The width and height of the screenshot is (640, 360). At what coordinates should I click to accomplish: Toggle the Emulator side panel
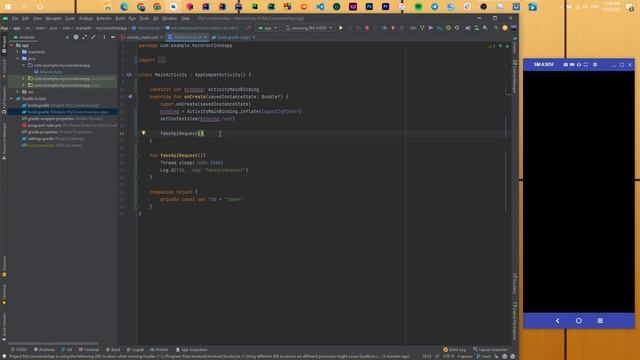[x=515, y=284]
